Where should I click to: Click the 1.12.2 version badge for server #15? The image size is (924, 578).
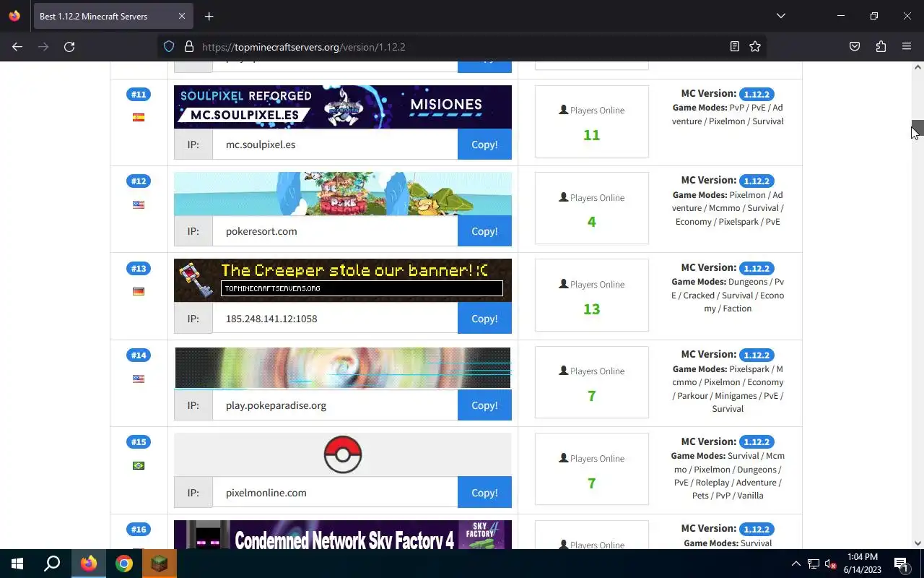pyautogui.click(x=757, y=441)
